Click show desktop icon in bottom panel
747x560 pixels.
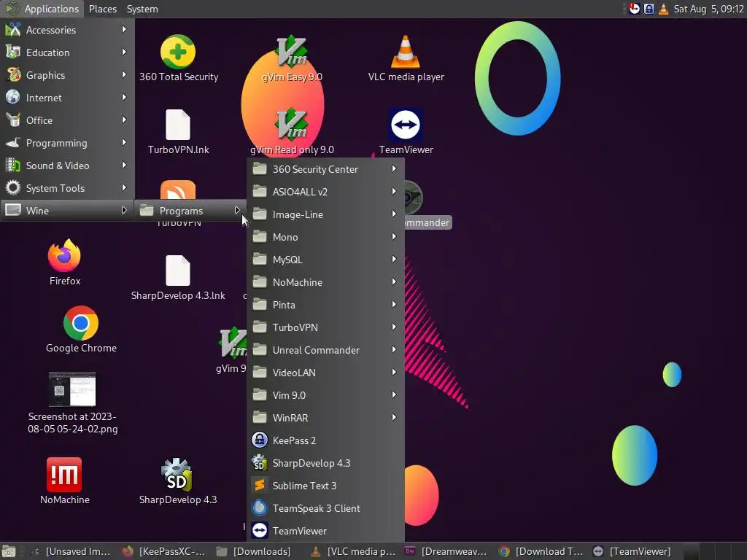click(9, 551)
